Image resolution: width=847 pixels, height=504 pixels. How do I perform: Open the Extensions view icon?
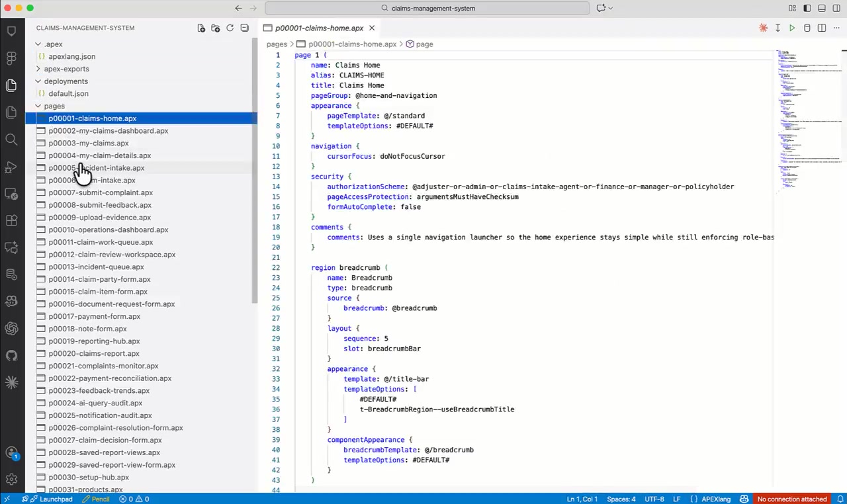point(11,220)
